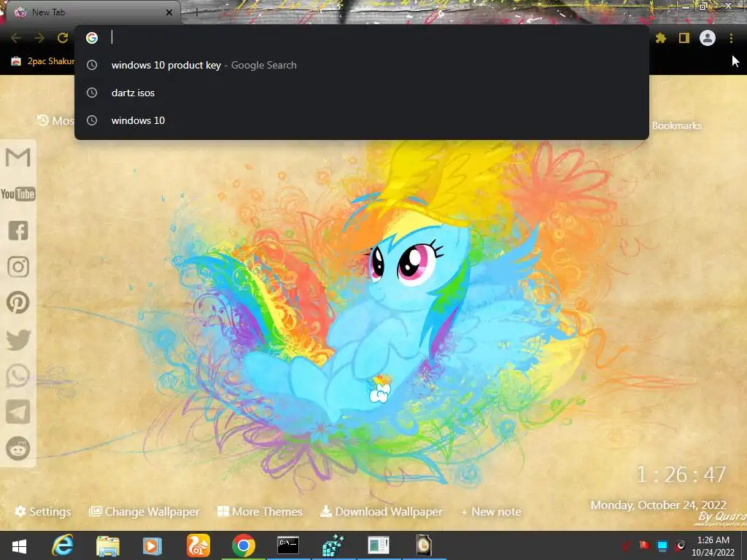Open Reddit sidebar shortcut
The image size is (747, 560).
click(x=18, y=448)
